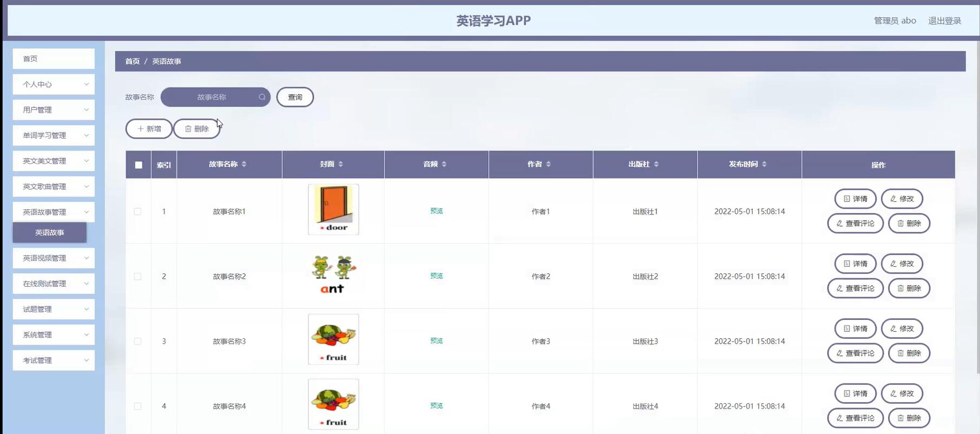Open 查看评论 for 故事名称1

click(x=856, y=223)
